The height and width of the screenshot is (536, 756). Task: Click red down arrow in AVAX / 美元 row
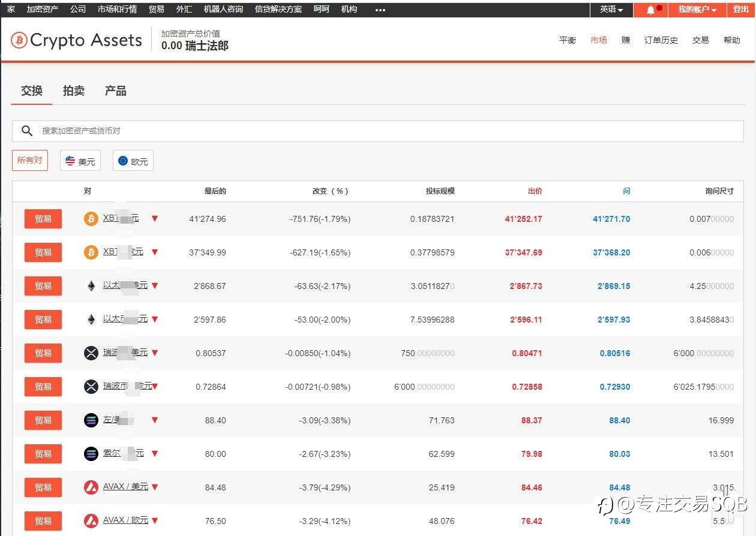click(155, 487)
